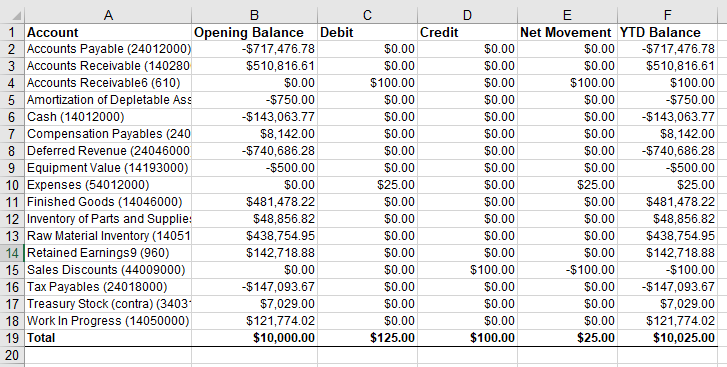Screen dimensions: 727x367
Task: Select Retained Earnings9 (960) cell
Action: tap(108, 253)
